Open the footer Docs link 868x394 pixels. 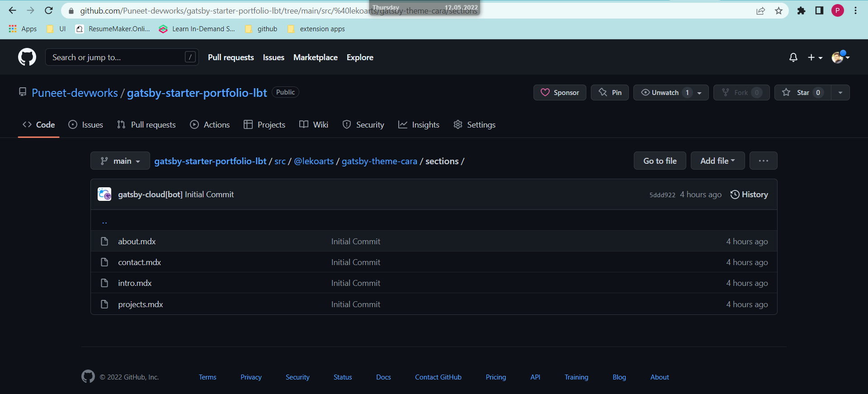(x=383, y=377)
